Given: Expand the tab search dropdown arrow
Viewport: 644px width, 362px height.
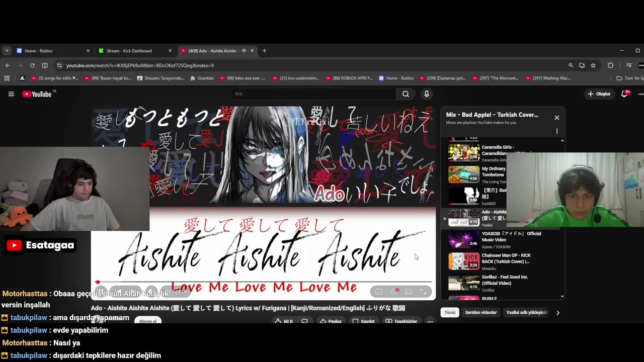Looking at the screenshot, I should tap(7, 51).
